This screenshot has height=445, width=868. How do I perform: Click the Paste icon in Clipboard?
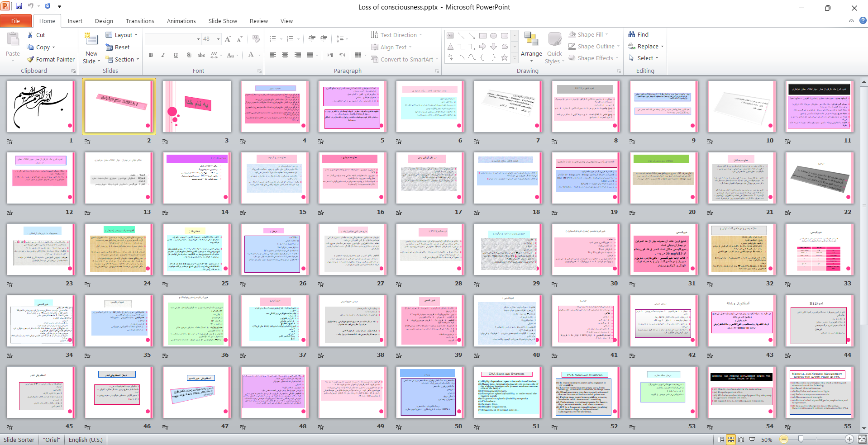(13, 40)
